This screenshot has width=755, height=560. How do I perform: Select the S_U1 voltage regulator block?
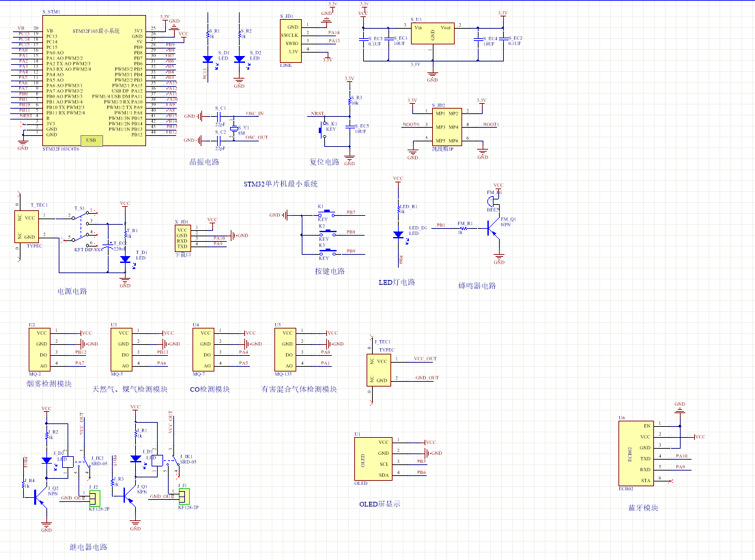coord(432,34)
